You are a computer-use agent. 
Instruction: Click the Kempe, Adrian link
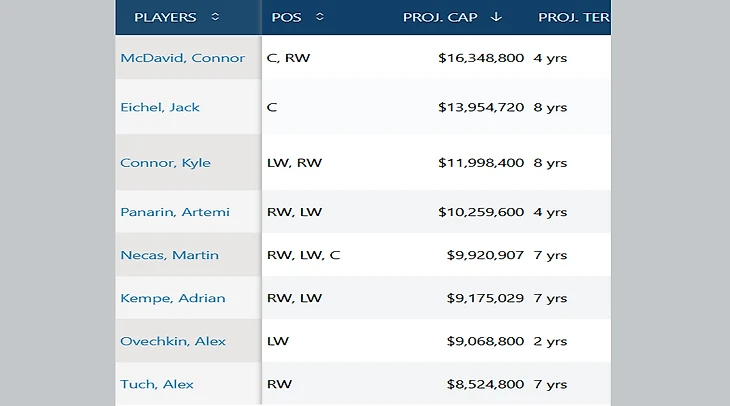[172, 298]
